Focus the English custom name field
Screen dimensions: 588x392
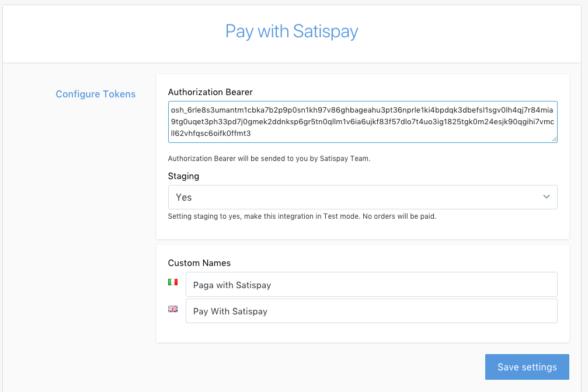371,311
